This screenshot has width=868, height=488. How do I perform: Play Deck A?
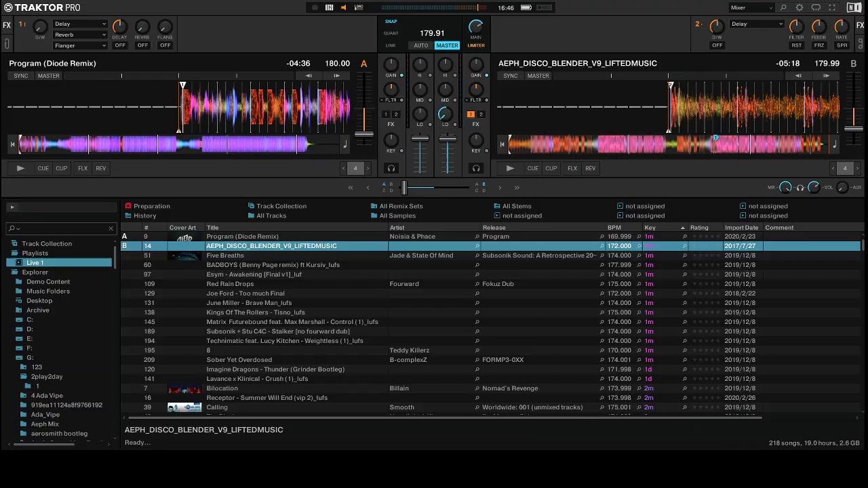click(20, 168)
